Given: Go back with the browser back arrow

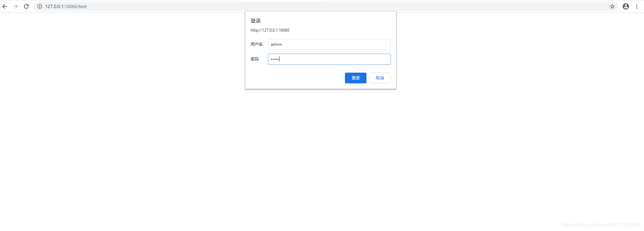Looking at the screenshot, I should tap(5, 6).
